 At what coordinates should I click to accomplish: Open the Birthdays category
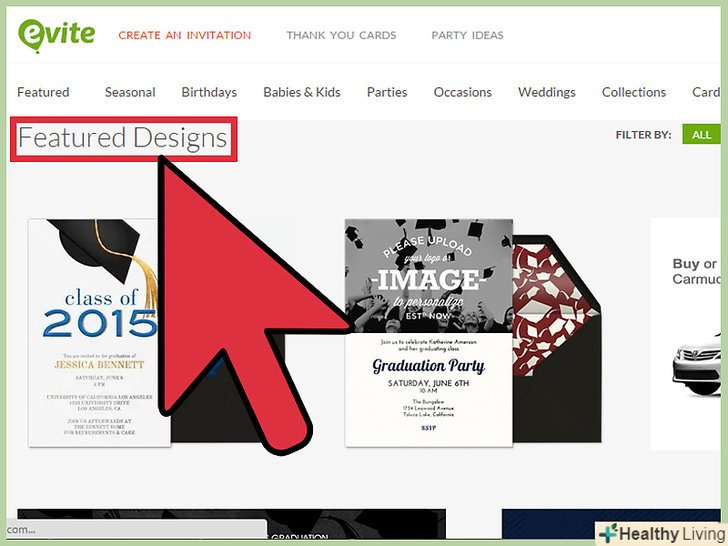(209, 92)
